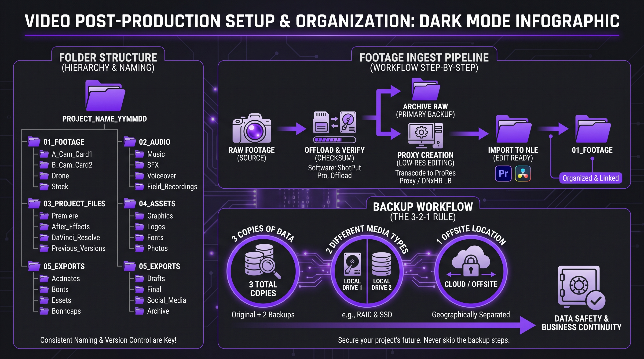This screenshot has height=359, width=644.
Task: Click the proxy creation computer gear icon
Action: 425,136
